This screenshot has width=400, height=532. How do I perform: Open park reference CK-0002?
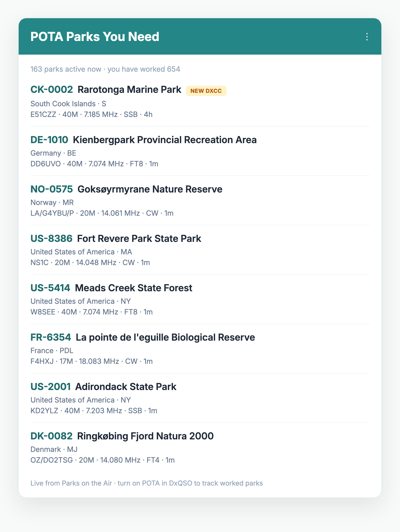[x=52, y=89]
